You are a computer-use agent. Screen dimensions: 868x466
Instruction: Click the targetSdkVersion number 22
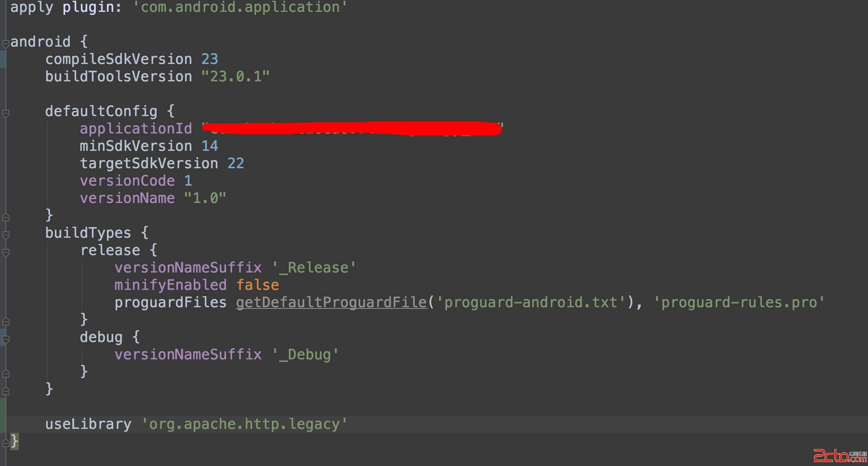[x=236, y=163]
